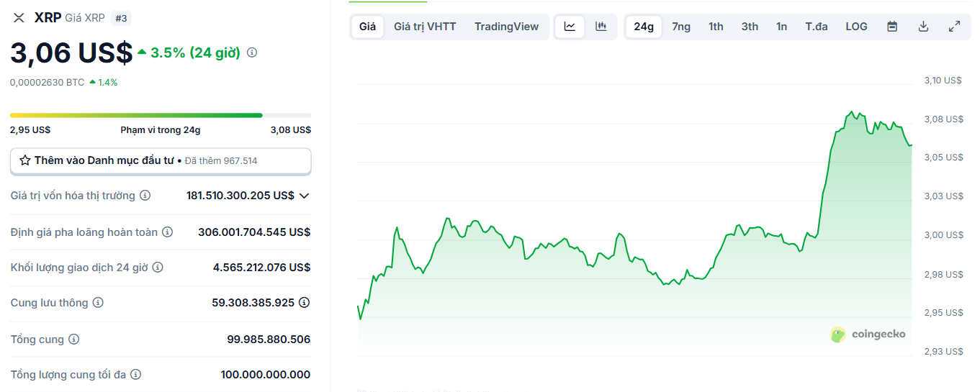Toggle LOG scale on chart
980x392 pixels.
click(856, 27)
